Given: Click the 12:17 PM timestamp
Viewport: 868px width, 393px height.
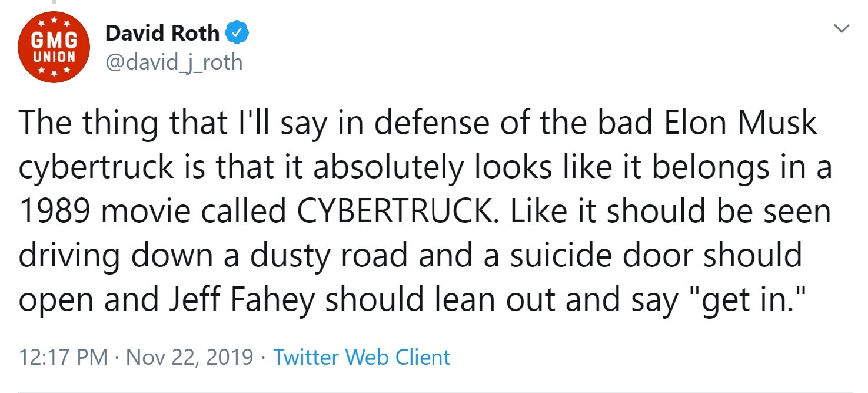Looking at the screenshot, I should point(64,357).
